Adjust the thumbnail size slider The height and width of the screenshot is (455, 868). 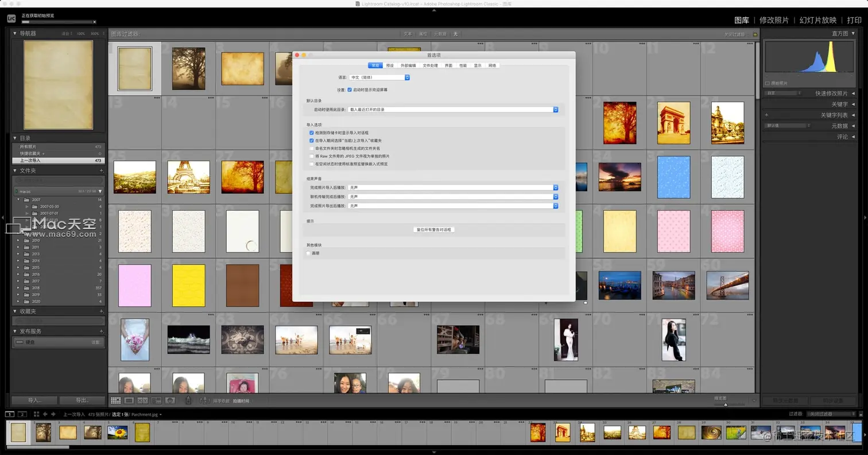tap(726, 403)
